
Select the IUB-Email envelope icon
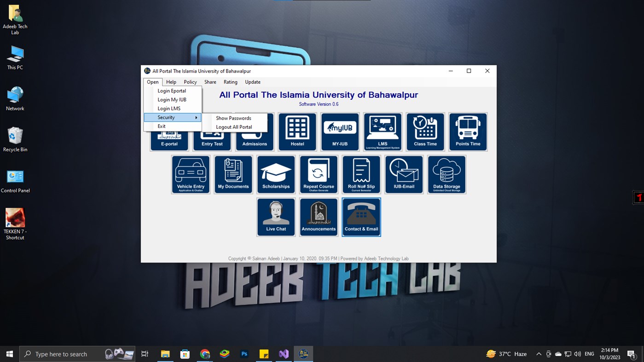404,174
